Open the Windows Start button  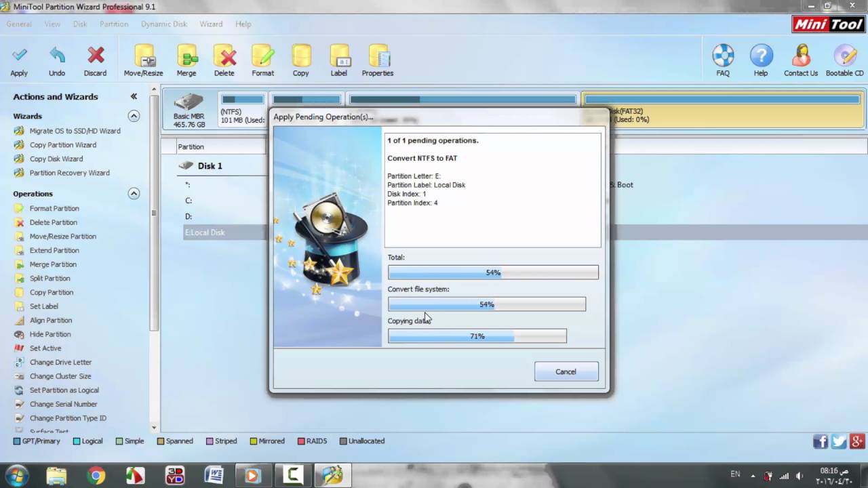click(x=18, y=475)
